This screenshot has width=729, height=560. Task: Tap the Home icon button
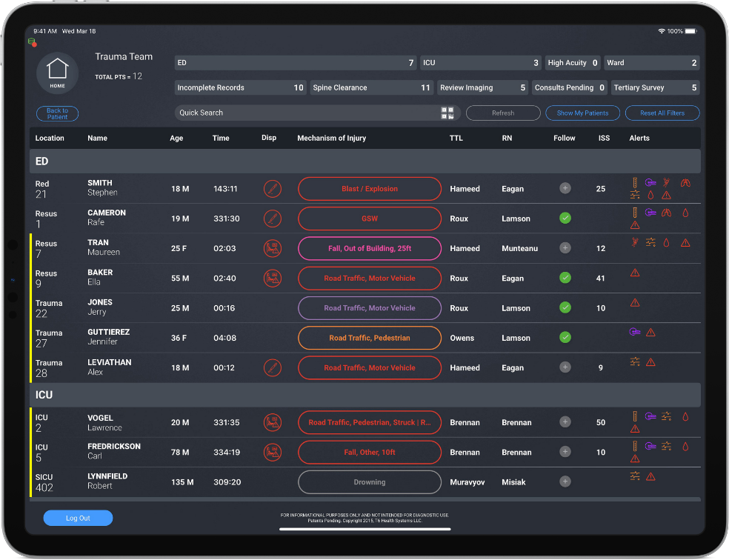(x=57, y=73)
